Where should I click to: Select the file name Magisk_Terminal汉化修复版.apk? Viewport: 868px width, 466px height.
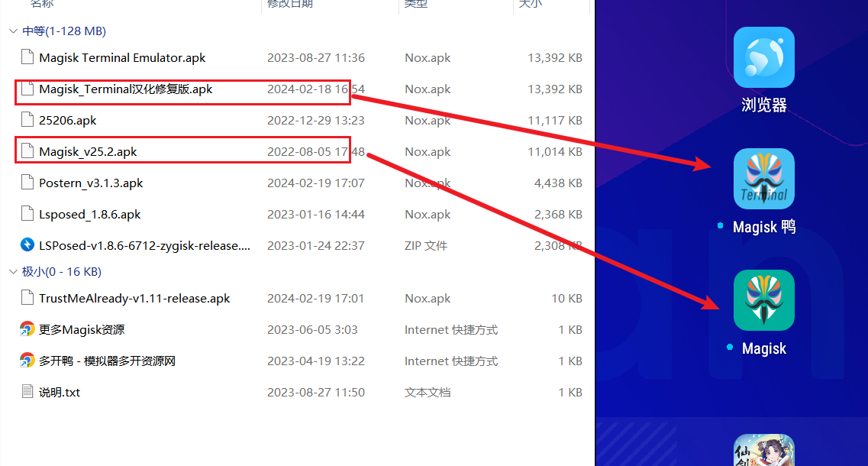pyautogui.click(x=126, y=89)
